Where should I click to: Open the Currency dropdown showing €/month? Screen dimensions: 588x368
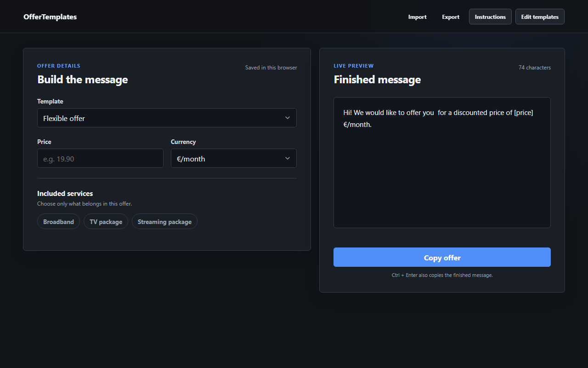[234, 158]
